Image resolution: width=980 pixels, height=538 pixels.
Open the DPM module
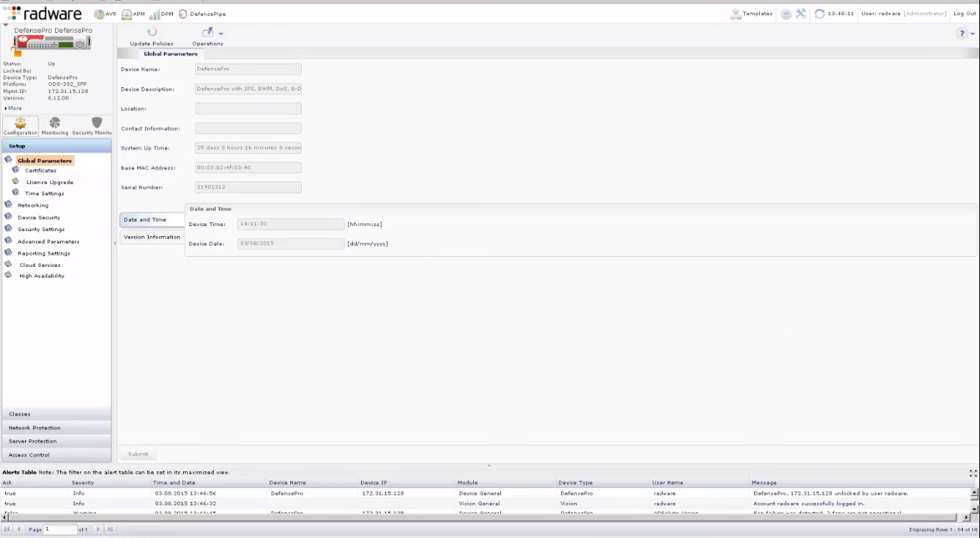(x=161, y=14)
